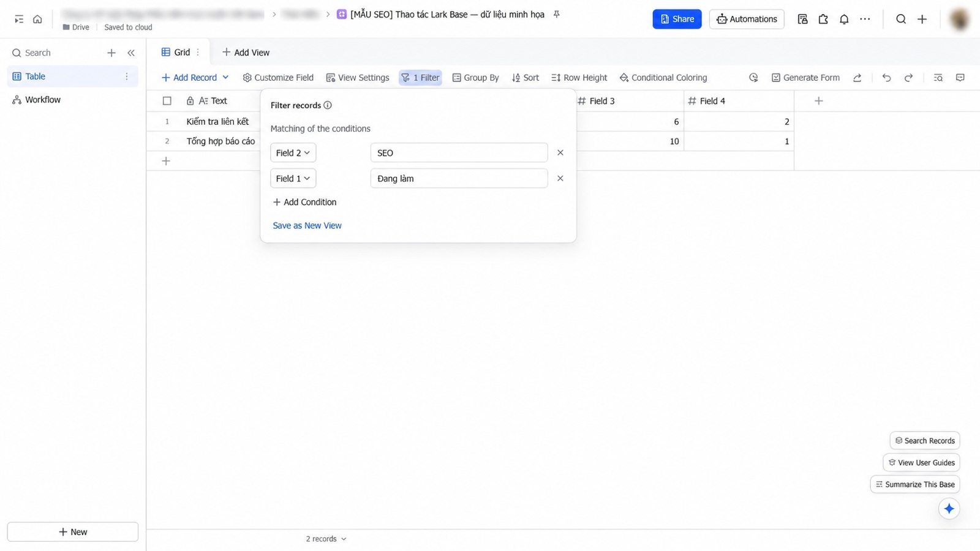Screen dimensions: 980x551
Task: Click the 1 Filter toolbar button
Action: [420, 78]
